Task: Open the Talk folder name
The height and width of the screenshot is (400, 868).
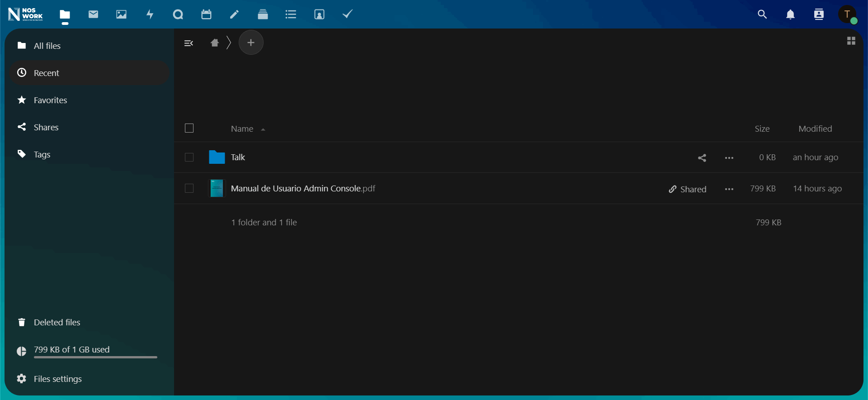Action: pos(238,157)
